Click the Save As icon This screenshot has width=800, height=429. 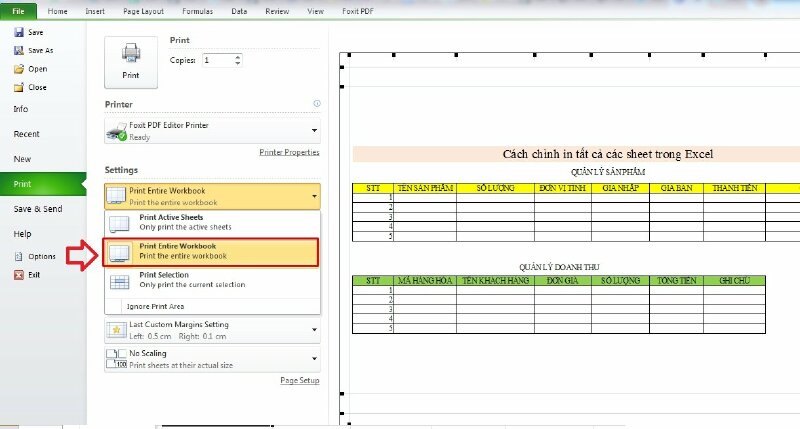click(x=19, y=51)
